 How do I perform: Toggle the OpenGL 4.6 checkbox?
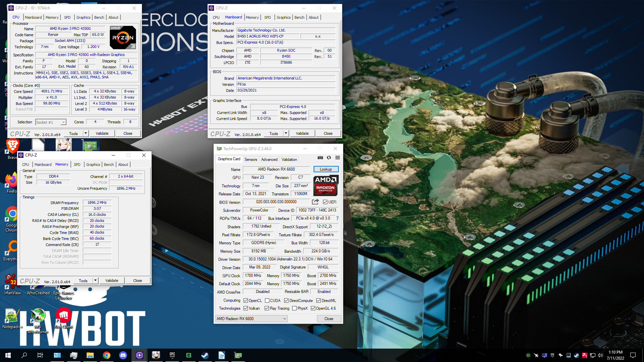point(313,308)
